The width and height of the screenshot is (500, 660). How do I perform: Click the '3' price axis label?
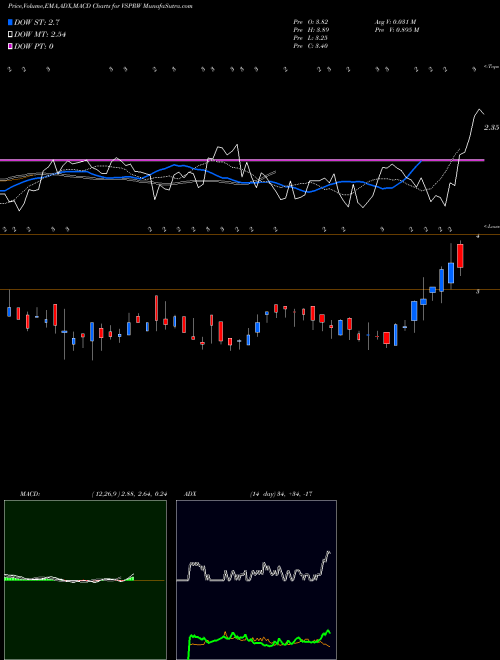[477, 291]
